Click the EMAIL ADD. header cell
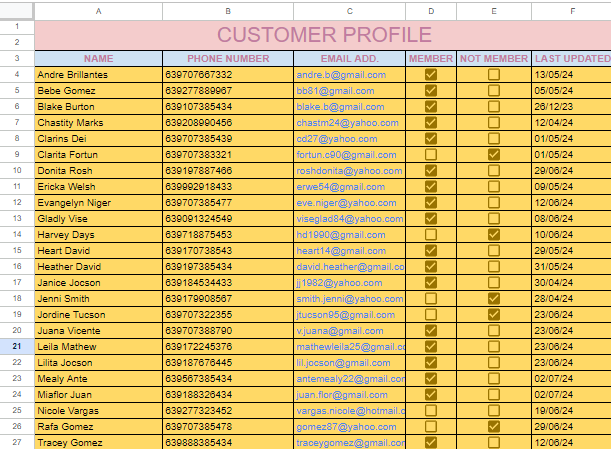This screenshot has height=449, width=611. pyautogui.click(x=350, y=58)
